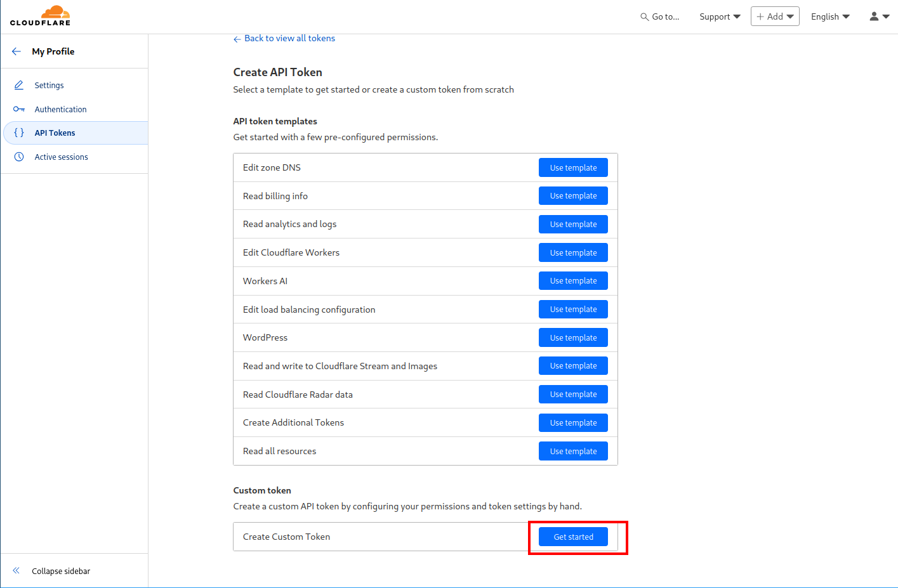This screenshot has height=588, width=898.
Task: Use template for Cloudflare Stream and Images
Action: [573, 366]
